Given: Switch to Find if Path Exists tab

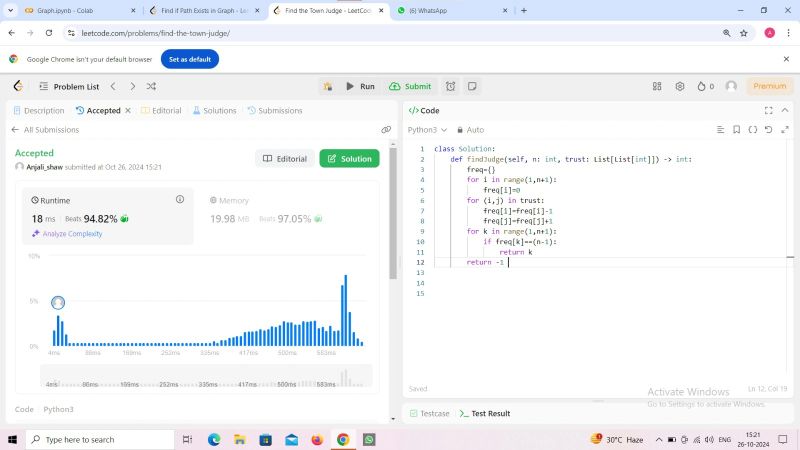Looking at the screenshot, I should click(204, 10).
